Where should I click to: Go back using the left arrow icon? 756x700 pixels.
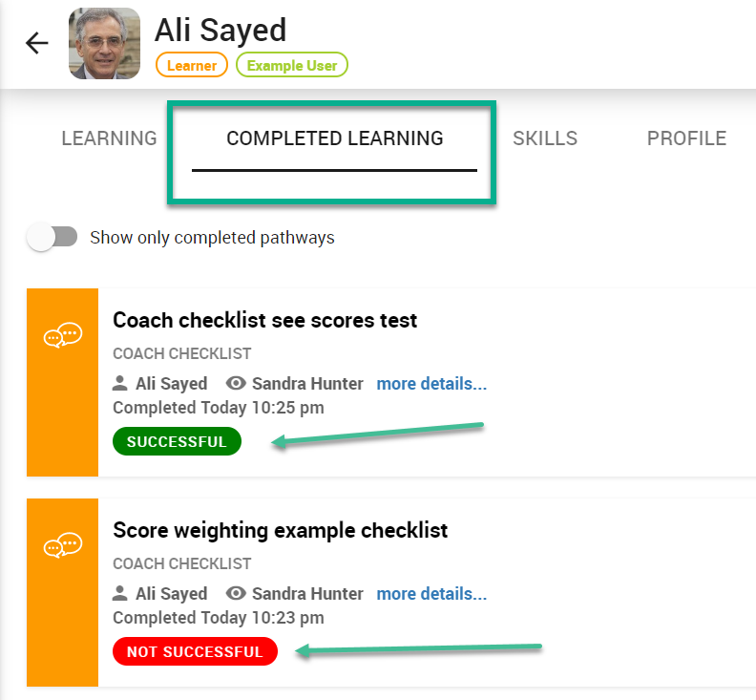pos(36,43)
